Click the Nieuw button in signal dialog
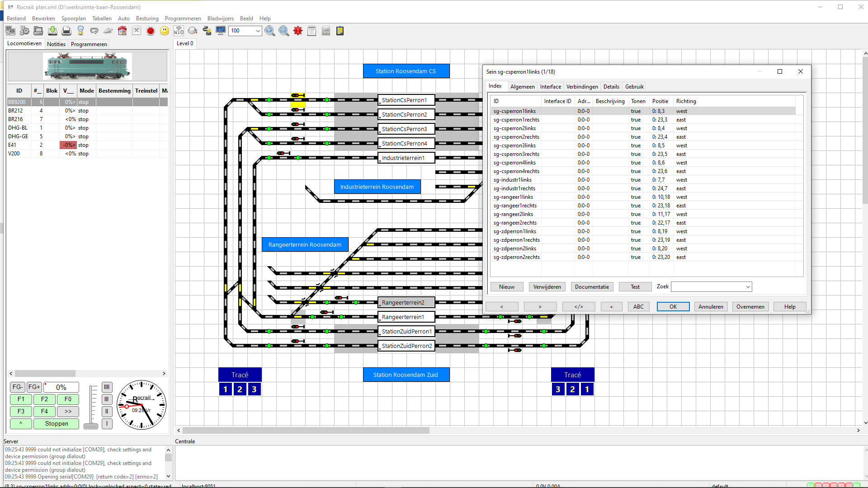The width and height of the screenshot is (868, 488). 506,287
